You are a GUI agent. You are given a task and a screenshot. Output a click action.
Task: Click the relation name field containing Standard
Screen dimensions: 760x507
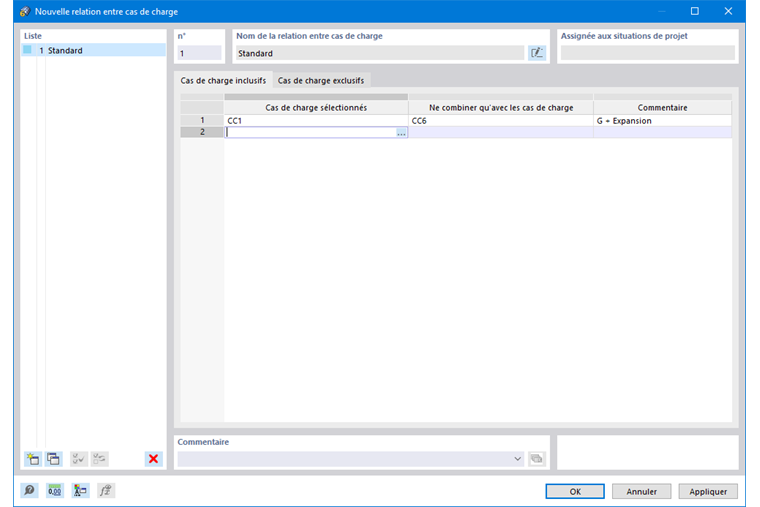(380, 53)
